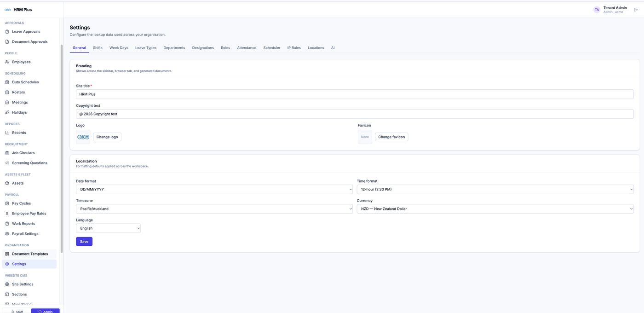
Task: Switch to Staff mode button
Action: (17, 312)
